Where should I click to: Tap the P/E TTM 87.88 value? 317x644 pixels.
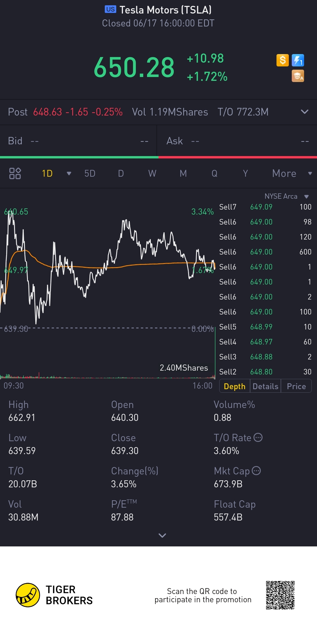pos(122,517)
